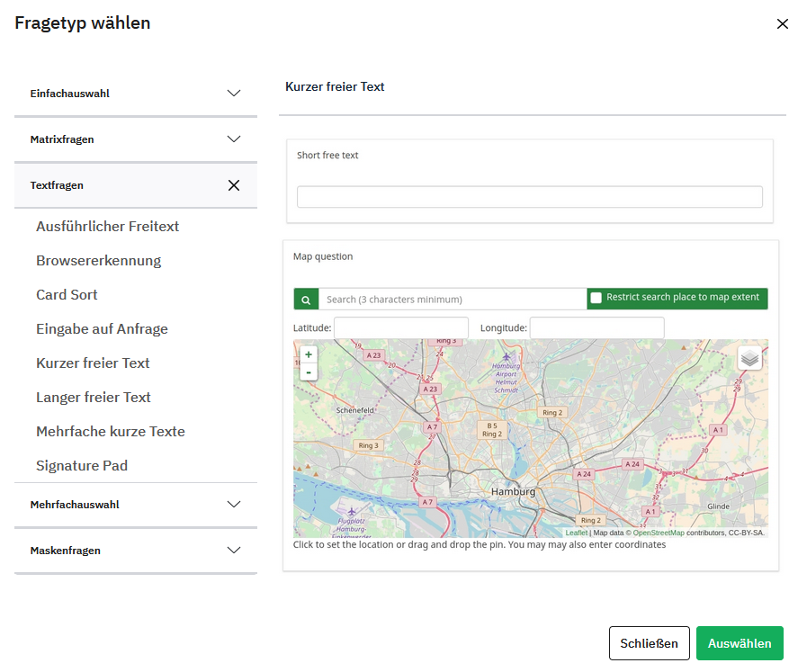Image resolution: width=798 pixels, height=672 pixels.
Task: Enable Restrict search place to map extent
Action: [x=596, y=298]
